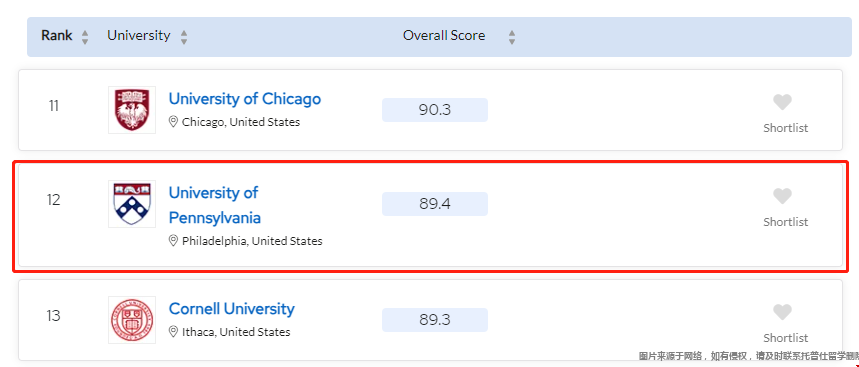This screenshot has width=859, height=367.
Task: Click the 90.3 score badge
Action: coord(435,110)
